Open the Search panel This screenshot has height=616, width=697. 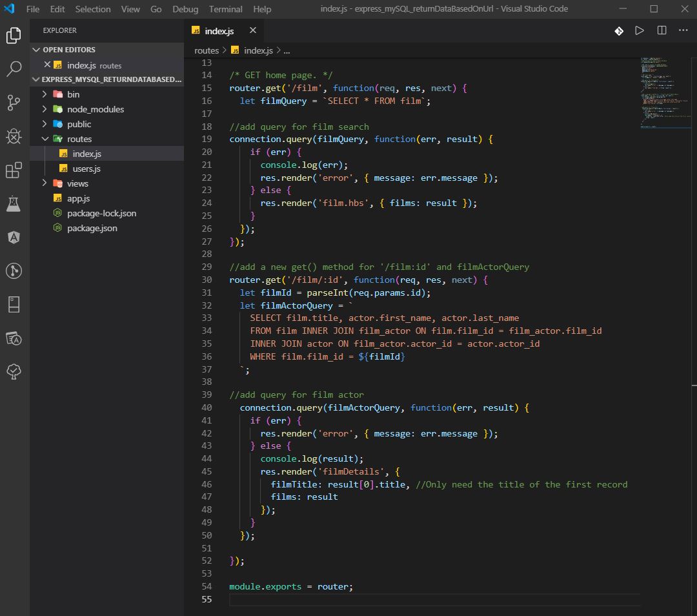(x=14, y=68)
